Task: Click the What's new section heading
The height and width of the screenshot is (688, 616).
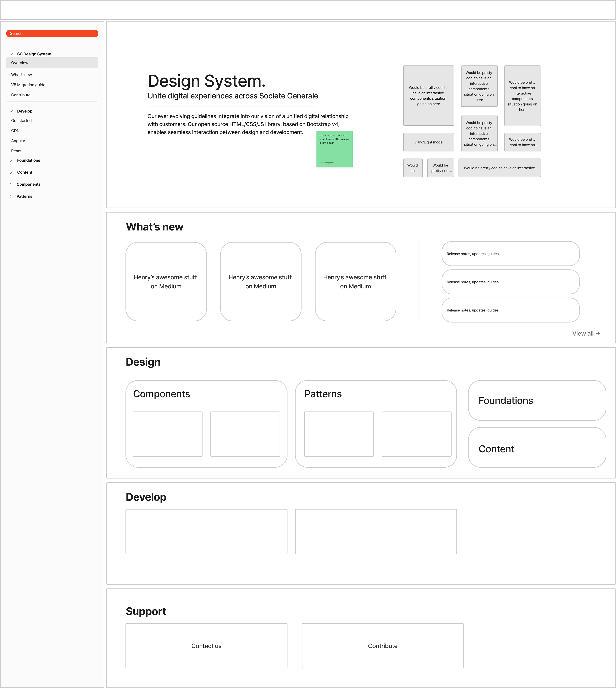Action: pos(155,227)
